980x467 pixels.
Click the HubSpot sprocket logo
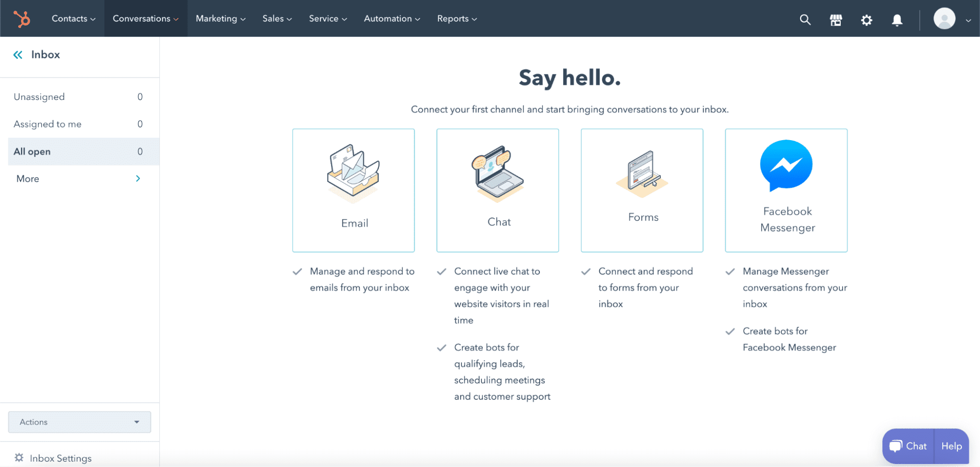(x=22, y=19)
